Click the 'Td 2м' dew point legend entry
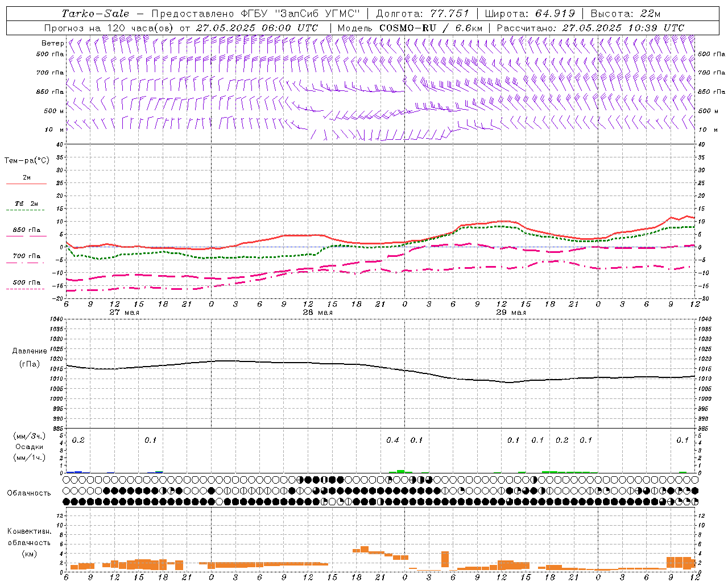 pos(26,203)
